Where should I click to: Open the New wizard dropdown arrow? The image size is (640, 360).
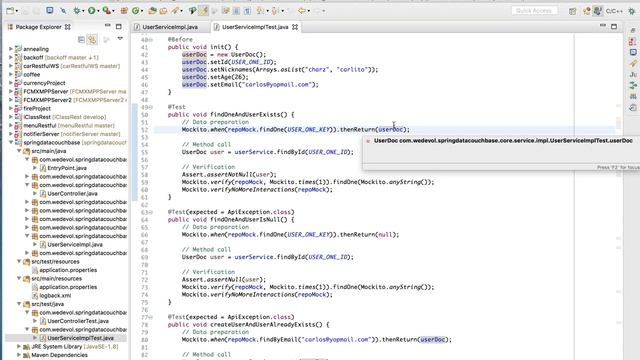(17, 11)
